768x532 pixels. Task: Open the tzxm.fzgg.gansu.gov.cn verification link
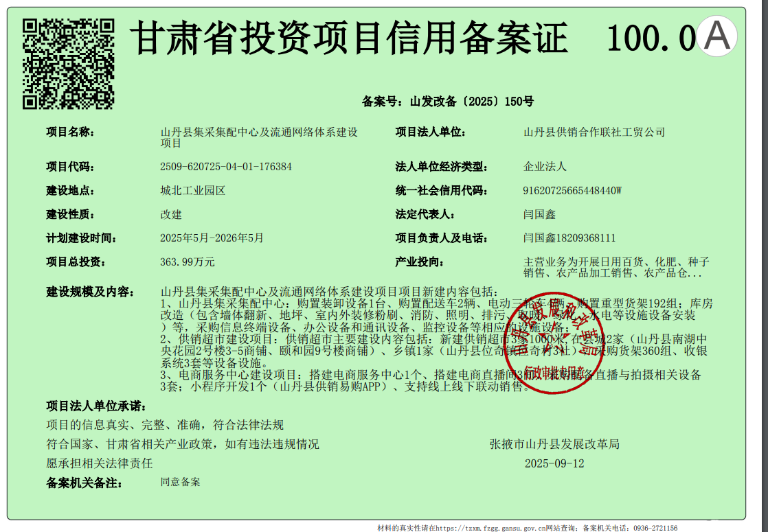[489, 528]
